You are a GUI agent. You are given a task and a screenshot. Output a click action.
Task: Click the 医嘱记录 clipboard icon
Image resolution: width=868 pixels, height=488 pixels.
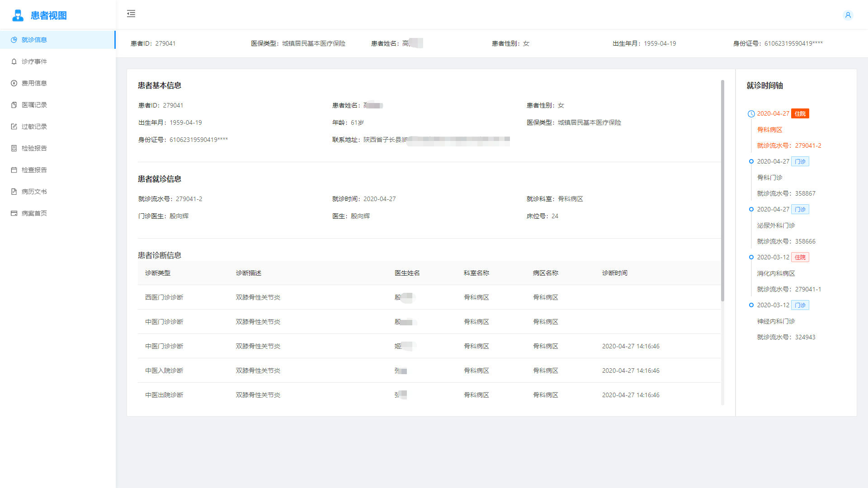[14, 105]
